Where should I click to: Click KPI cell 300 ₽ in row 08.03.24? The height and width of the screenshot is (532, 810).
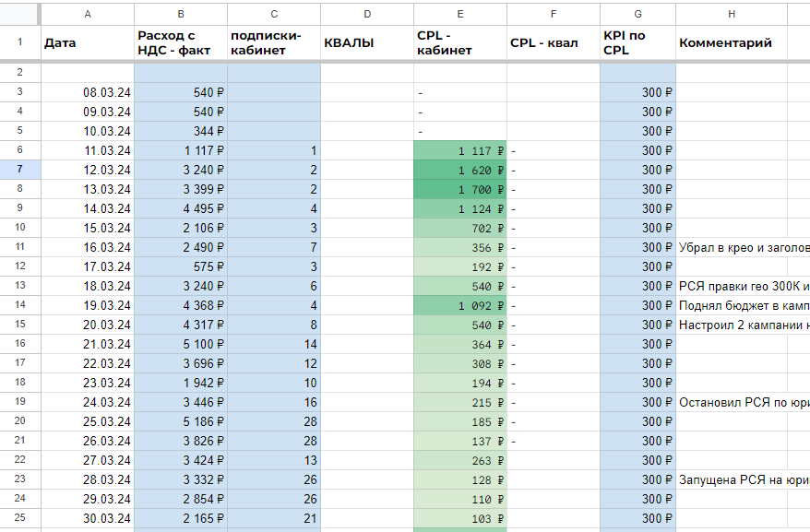(638, 92)
